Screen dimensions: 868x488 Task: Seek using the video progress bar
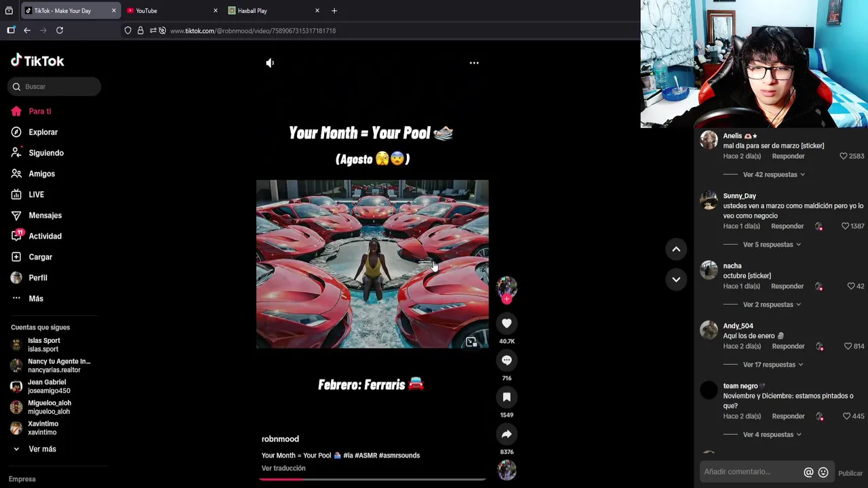372,479
